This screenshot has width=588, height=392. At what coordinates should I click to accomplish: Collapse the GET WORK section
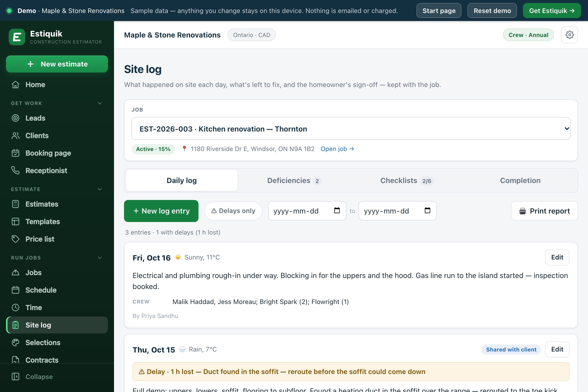[100, 103]
